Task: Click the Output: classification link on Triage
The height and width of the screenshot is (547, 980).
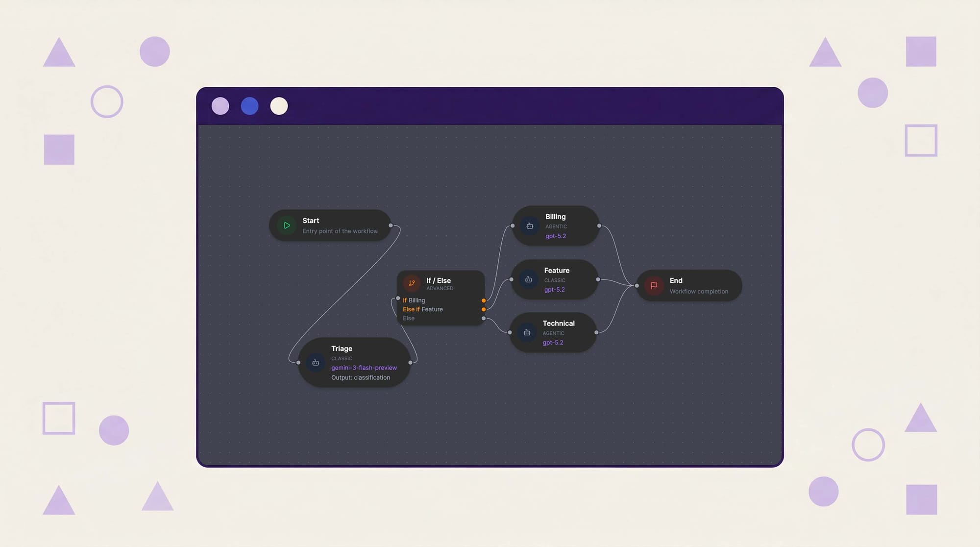Action: click(360, 377)
